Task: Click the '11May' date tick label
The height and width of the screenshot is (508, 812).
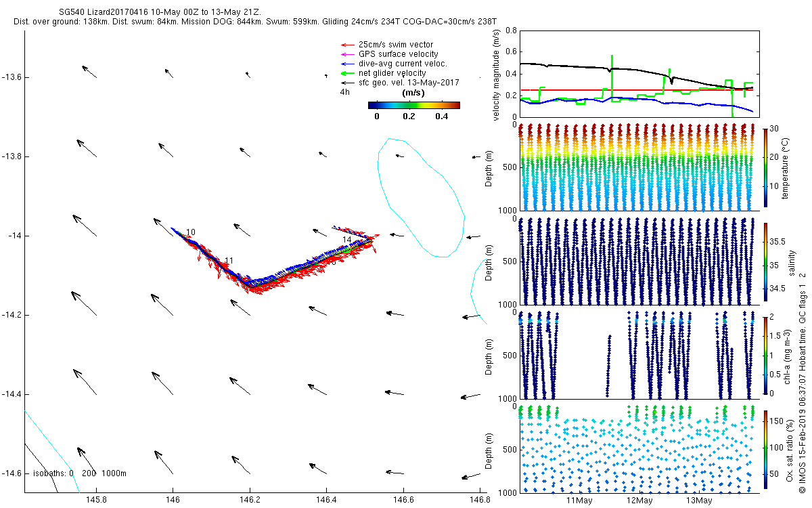Action: click(579, 500)
